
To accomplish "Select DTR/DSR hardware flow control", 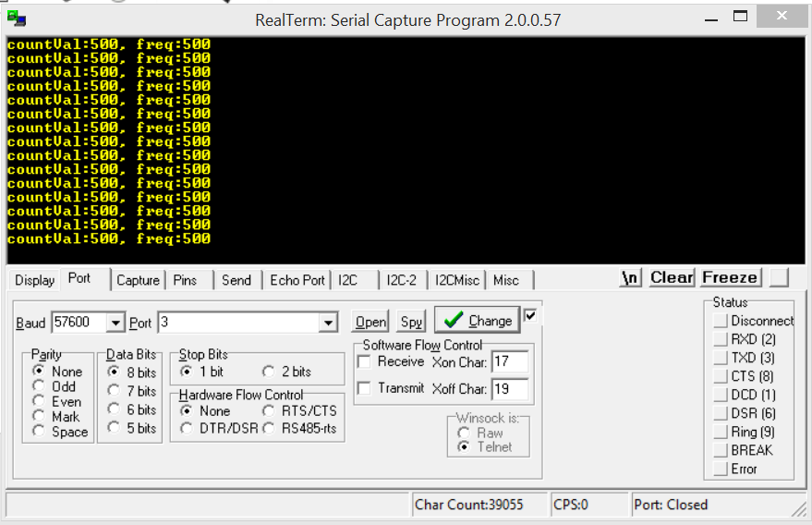I will (219, 429).
